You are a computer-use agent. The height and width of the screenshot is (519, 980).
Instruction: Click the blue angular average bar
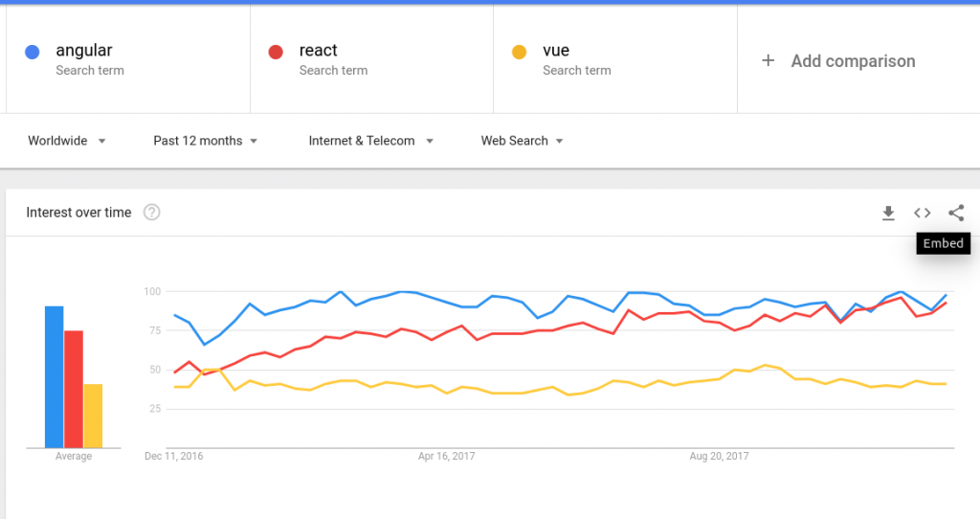click(54, 376)
